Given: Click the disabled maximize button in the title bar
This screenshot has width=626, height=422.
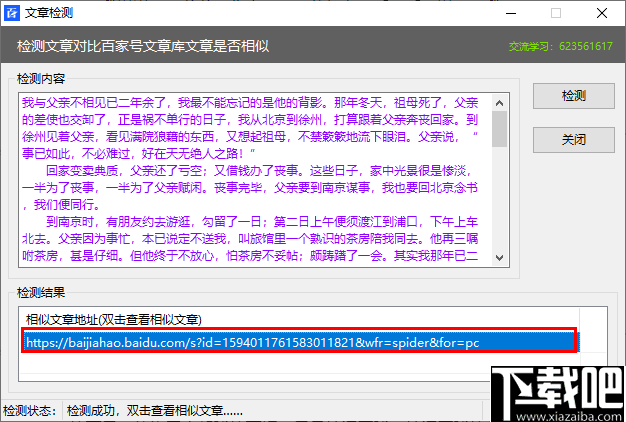Looking at the screenshot, I should tap(556, 13).
